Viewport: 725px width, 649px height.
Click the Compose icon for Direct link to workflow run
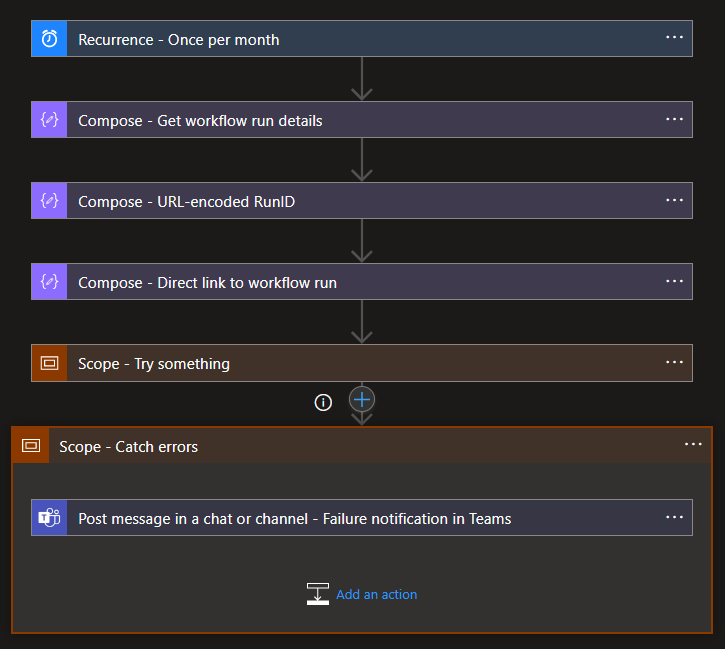[x=49, y=282]
